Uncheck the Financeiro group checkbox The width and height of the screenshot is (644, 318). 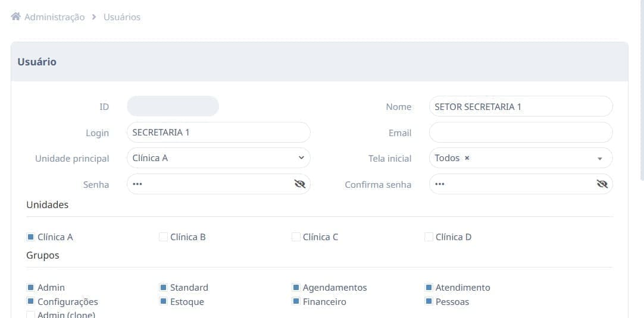coord(296,301)
